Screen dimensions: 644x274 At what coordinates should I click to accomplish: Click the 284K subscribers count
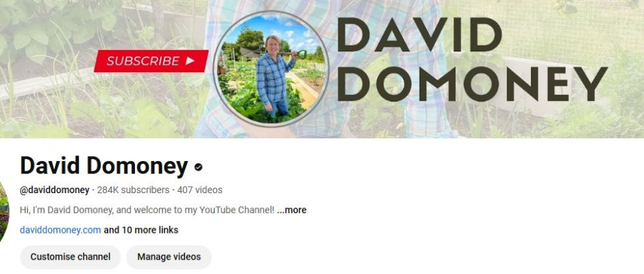coord(133,190)
